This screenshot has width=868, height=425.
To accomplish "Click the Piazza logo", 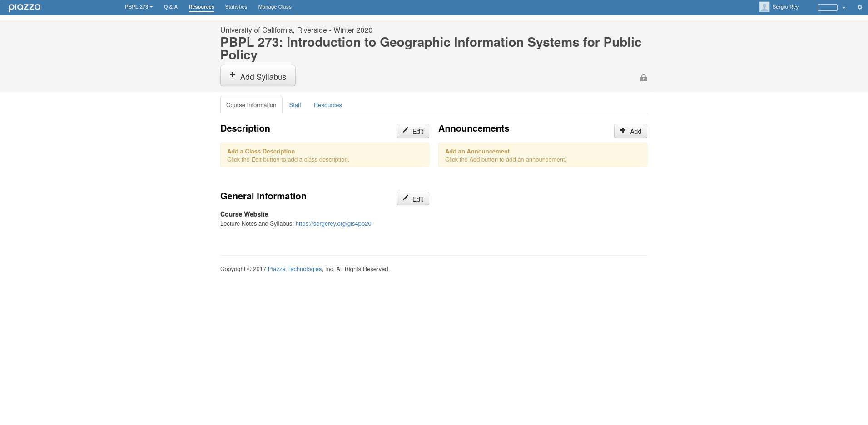I will (25, 7).
